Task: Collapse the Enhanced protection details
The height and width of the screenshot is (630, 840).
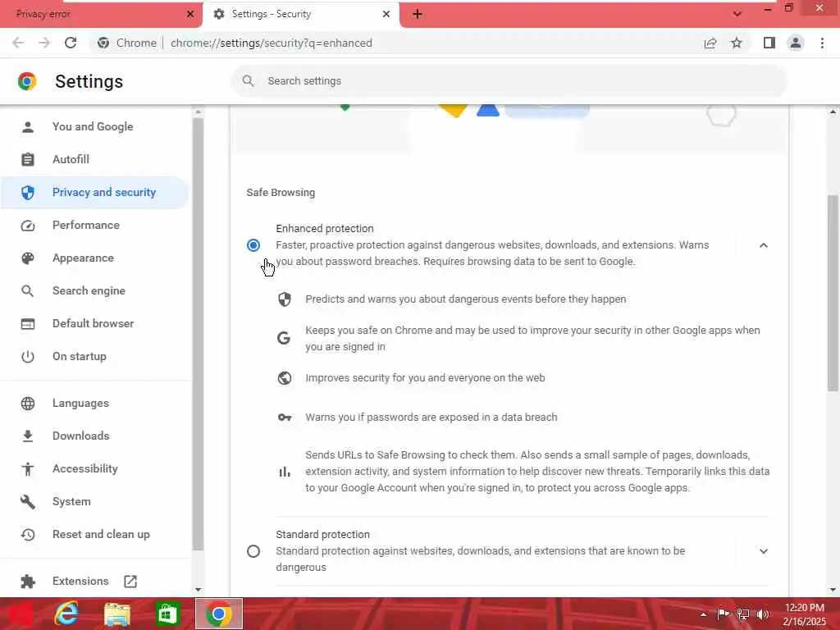Action: point(764,245)
